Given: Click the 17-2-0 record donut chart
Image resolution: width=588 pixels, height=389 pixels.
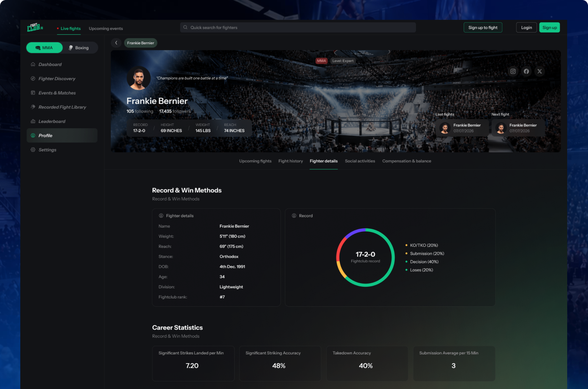Looking at the screenshot, I should [x=365, y=257].
